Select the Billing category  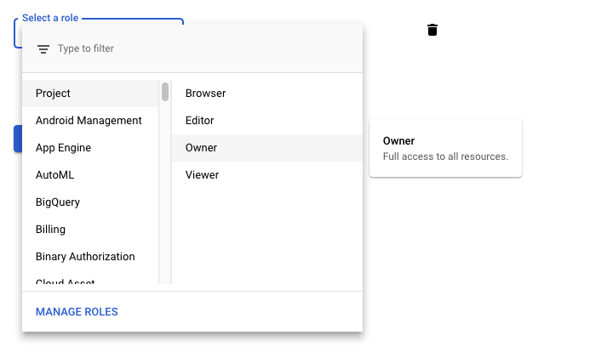pyautogui.click(x=90, y=230)
